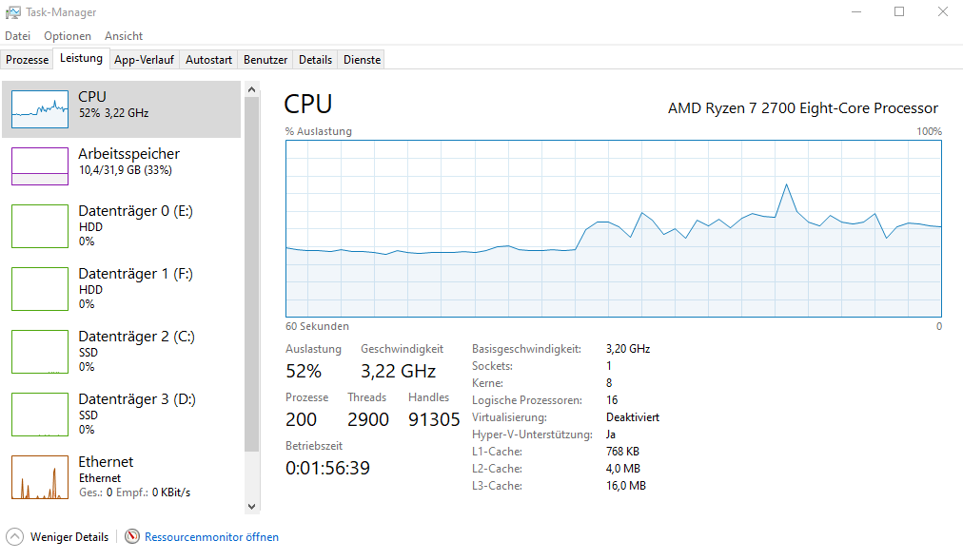963x560 pixels.
Task: Open the Ethernet network graph thumbnail
Action: click(x=40, y=477)
